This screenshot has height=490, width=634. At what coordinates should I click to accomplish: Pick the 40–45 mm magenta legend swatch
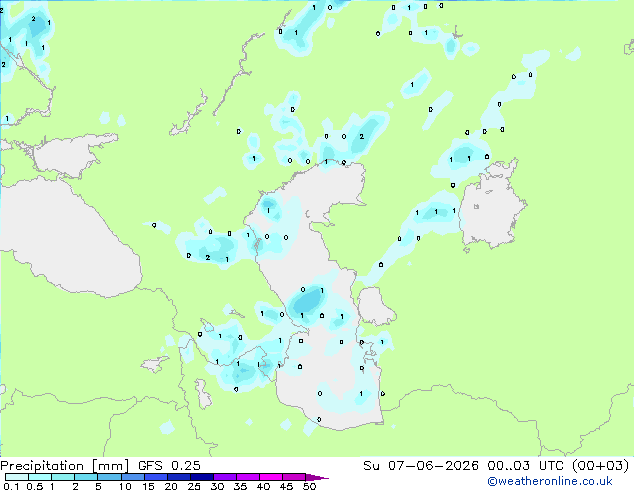[271, 477]
